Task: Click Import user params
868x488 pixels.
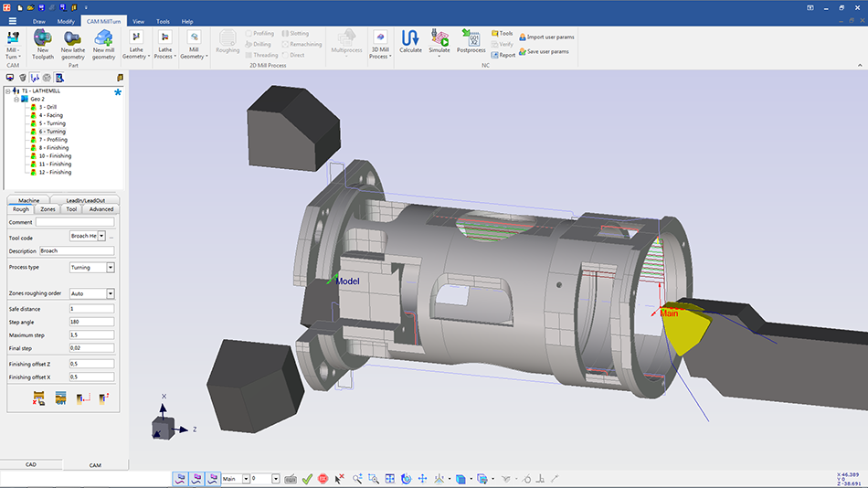Action: tap(550, 37)
